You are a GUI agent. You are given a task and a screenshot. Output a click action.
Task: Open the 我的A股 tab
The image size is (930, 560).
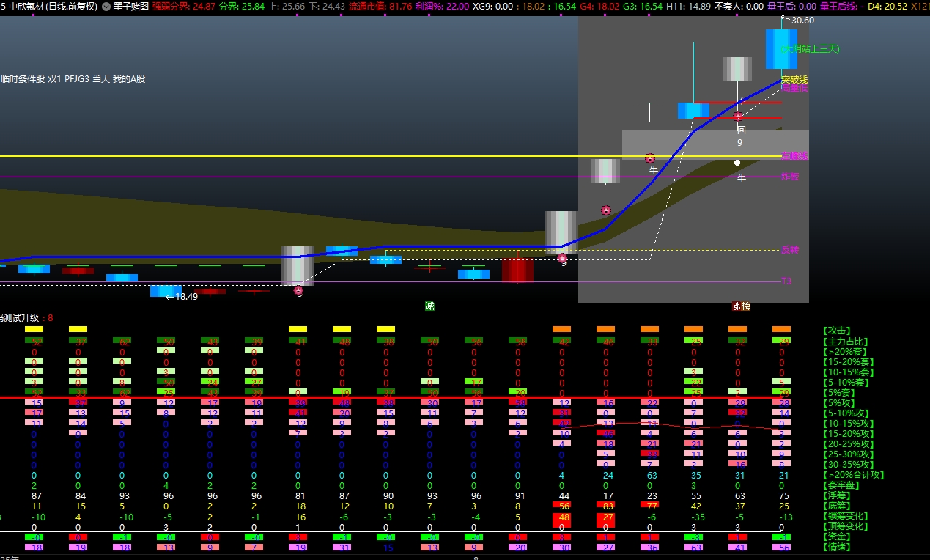tap(129, 78)
